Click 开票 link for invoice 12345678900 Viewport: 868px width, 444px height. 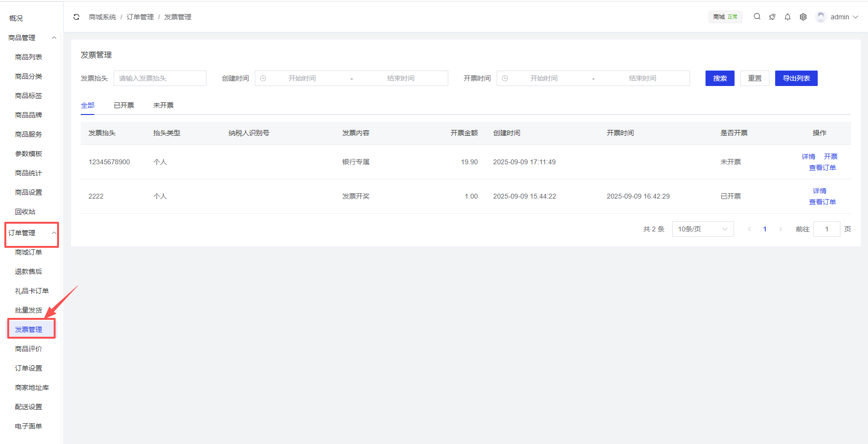[x=830, y=157]
